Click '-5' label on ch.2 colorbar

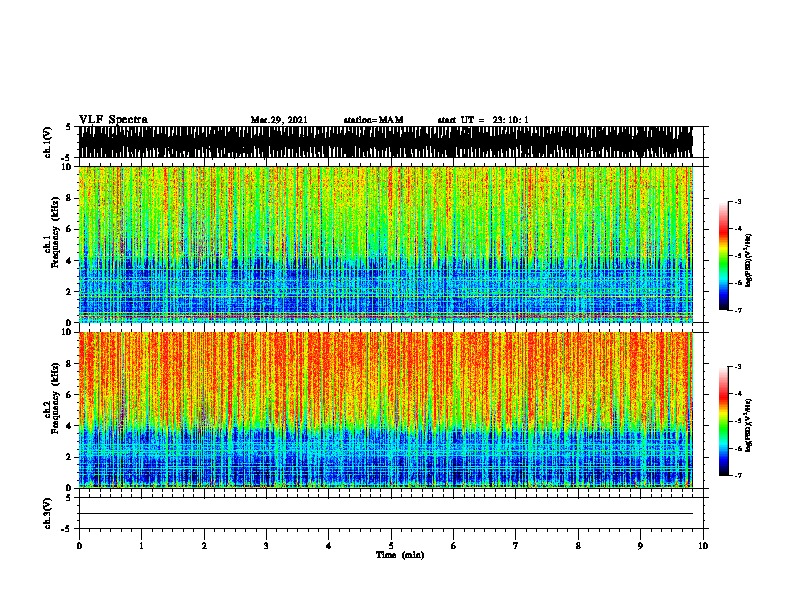(x=737, y=421)
